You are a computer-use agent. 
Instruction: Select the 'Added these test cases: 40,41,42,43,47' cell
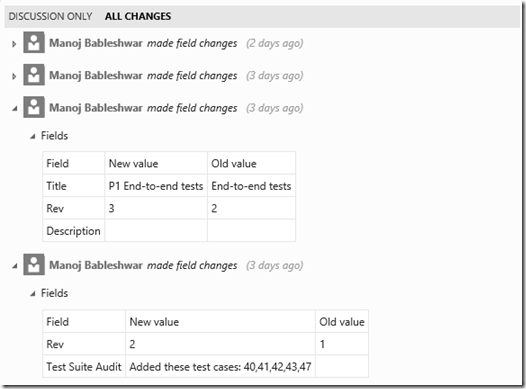[220, 367]
